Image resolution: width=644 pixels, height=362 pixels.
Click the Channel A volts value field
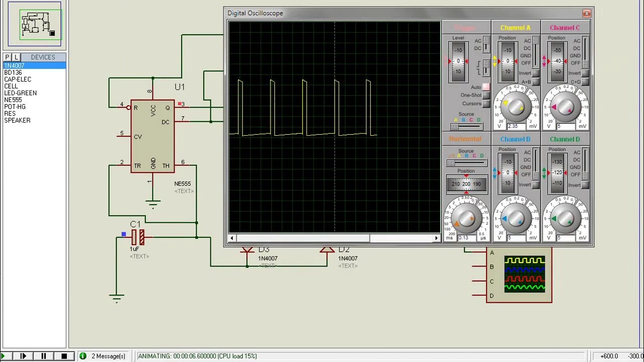[x=515, y=127]
